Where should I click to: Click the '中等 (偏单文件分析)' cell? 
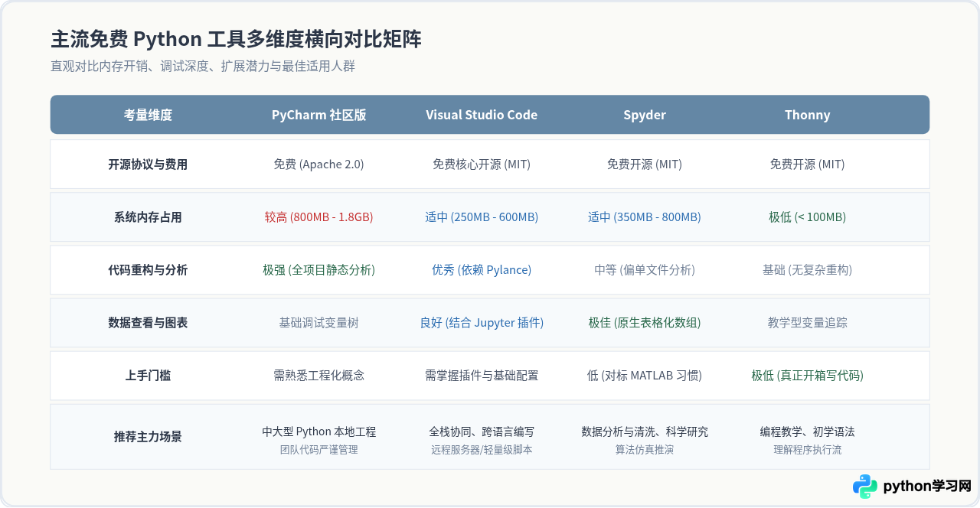[645, 270]
